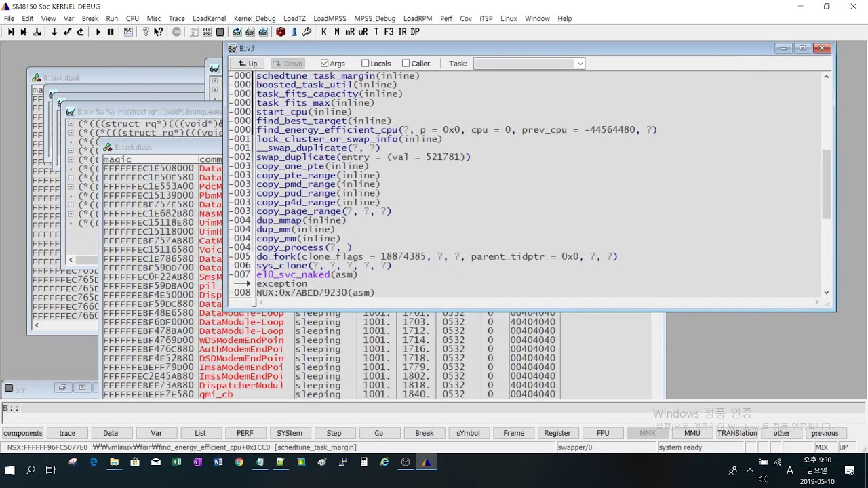Open the Trace menu
The width and height of the screenshot is (868, 488).
click(x=176, y=18)
